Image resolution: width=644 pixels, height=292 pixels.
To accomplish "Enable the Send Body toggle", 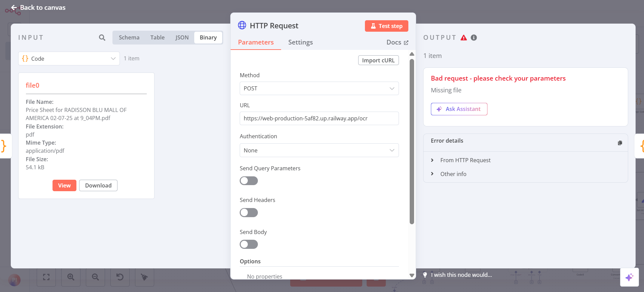I will tap(249, 244).
